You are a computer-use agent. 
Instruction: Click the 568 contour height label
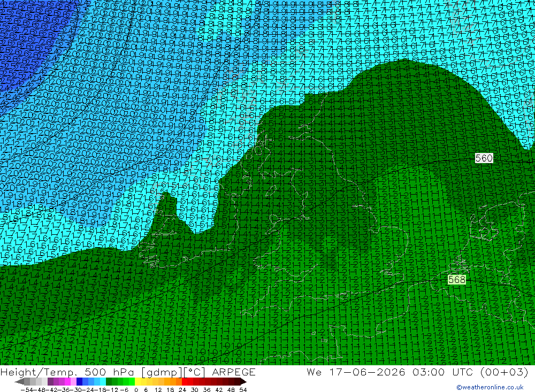pos(456,280)
